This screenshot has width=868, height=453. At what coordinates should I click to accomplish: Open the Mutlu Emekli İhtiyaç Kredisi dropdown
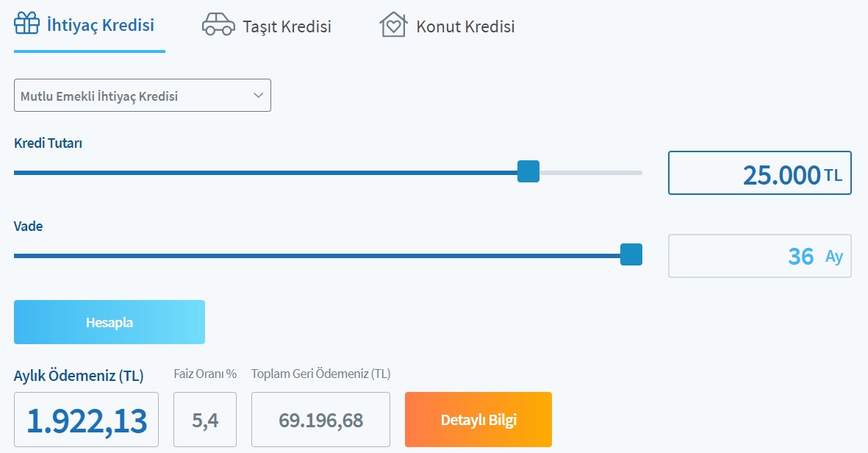point(143,96)
